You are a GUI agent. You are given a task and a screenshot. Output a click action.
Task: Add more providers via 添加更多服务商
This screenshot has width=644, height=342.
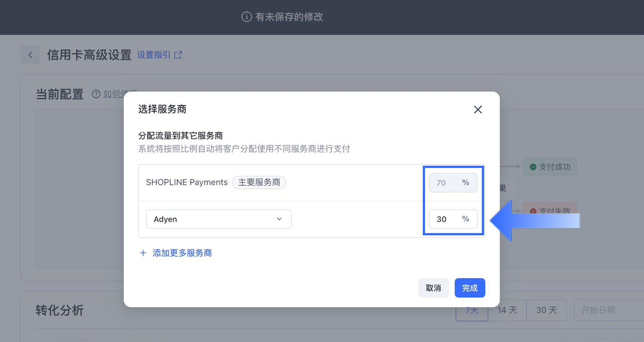click(x=176, y=253)
